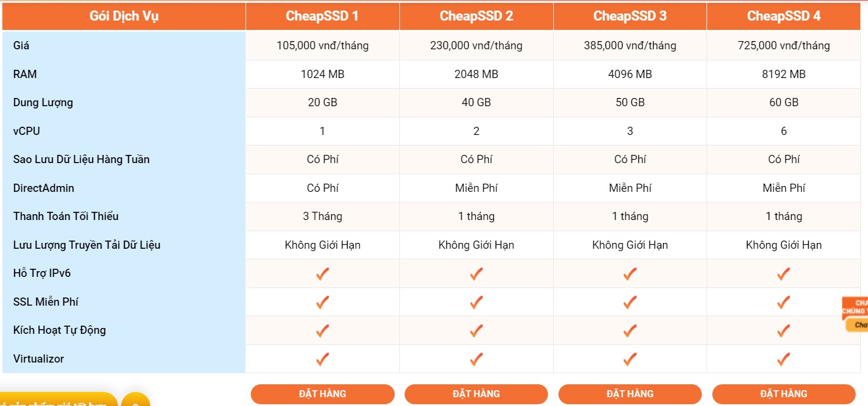
Task: Select the CheapSSD 4 column header
Action: point(783,16)
